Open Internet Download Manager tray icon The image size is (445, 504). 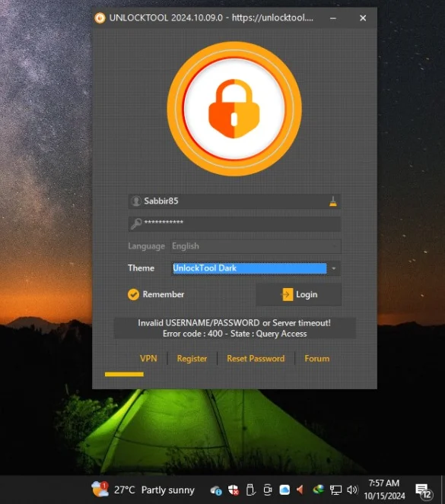coord(318,490)
